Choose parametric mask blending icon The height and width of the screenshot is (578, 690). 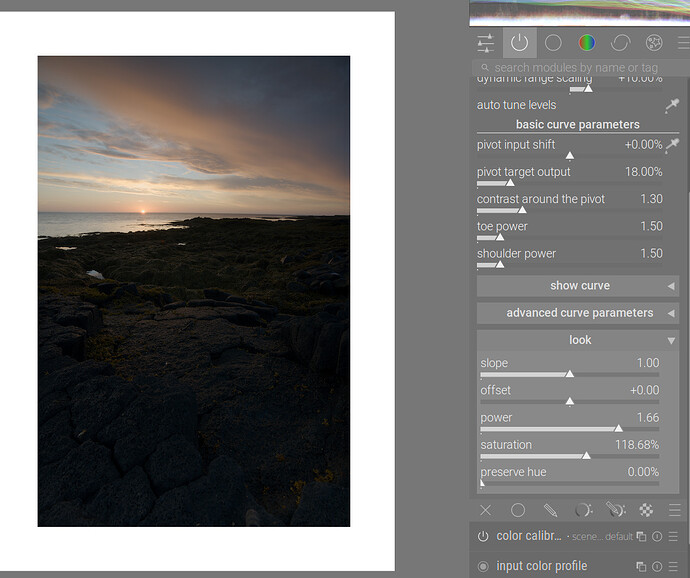[583, 510]
